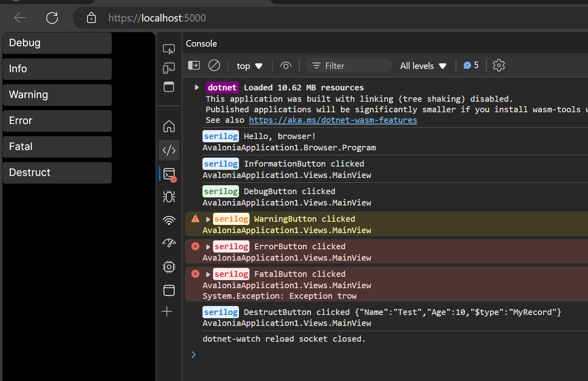The width and height of the screenshot is (588, 381).
Task: Open the Memory chip panel
Action: [169, 267]
